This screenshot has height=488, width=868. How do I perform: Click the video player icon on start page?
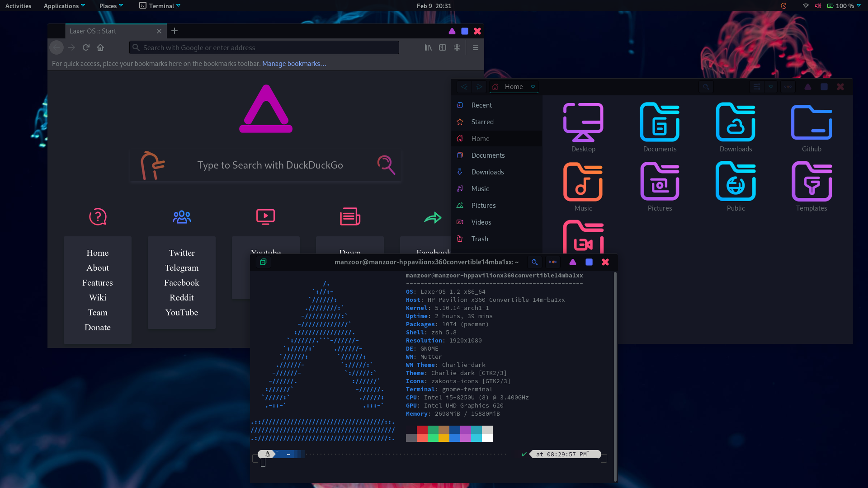[265, 217]
